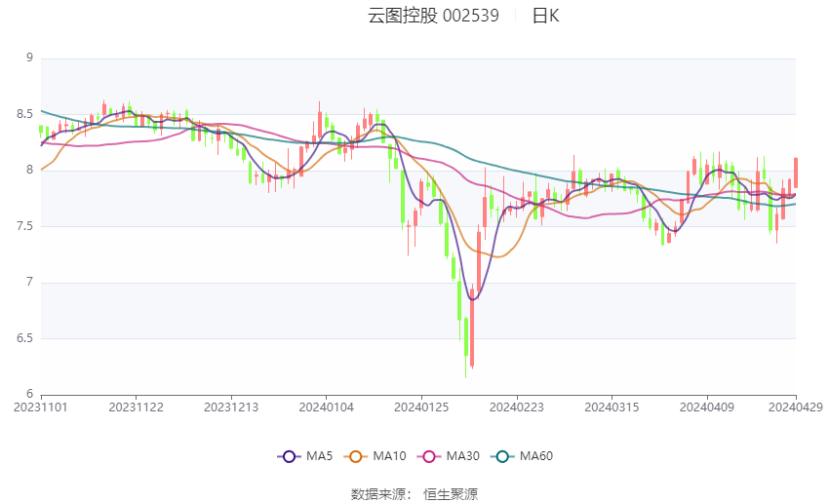The height and width of the screenshot is (504, 829).
Task: Toggle the MA5 legend marker
Action: (x=289, y=456)
